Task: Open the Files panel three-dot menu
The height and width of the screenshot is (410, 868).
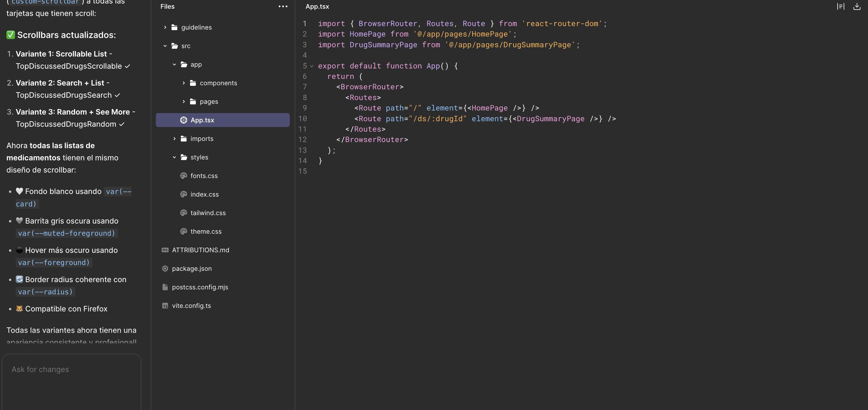Action: point(283,6)
